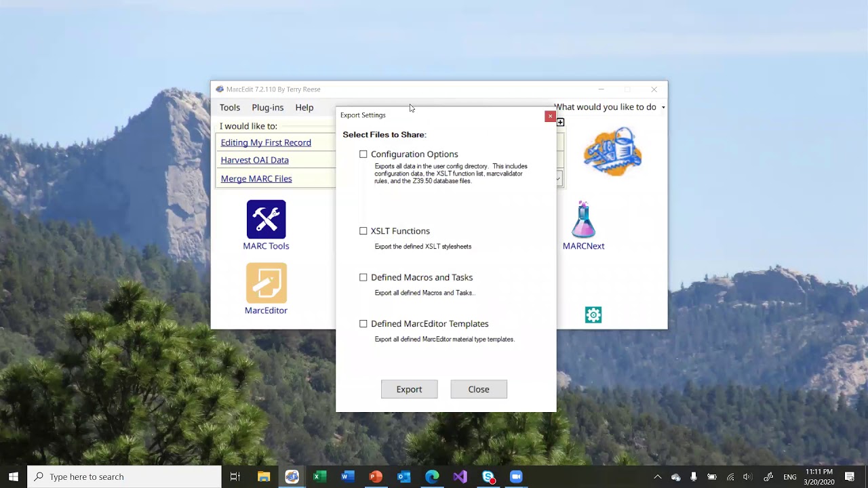Click volume speaker tray icon
The height and width of the screenshot is (488, 868).
pyautogui.click(x=747, y=477)
